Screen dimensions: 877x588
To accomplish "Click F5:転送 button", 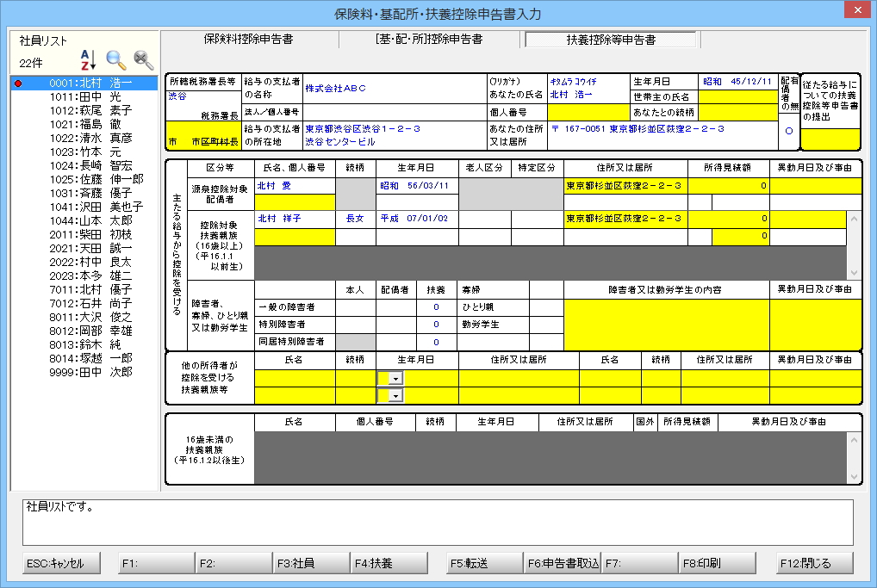I will 485,563.
